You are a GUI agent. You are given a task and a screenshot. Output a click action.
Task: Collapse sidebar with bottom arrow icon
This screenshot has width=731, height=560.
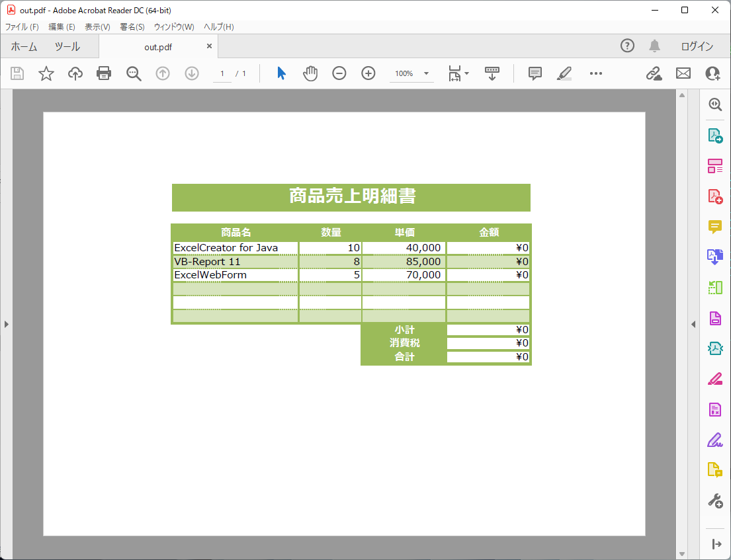pyautogui.click(x=717, y=543)
